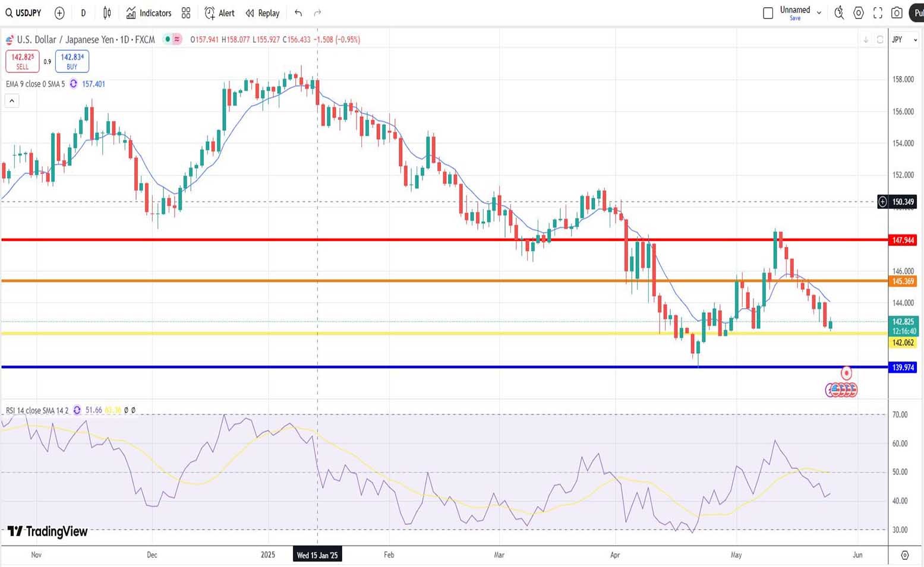924x567 pixels.
Task: Open the candlestick chart style selector
Action: 107,13
